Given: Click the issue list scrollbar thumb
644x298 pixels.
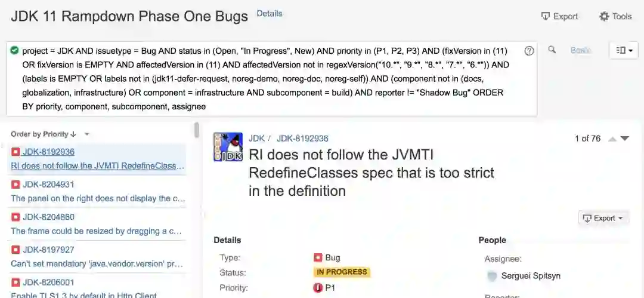Looking at the screenshot, I should 197,130.
